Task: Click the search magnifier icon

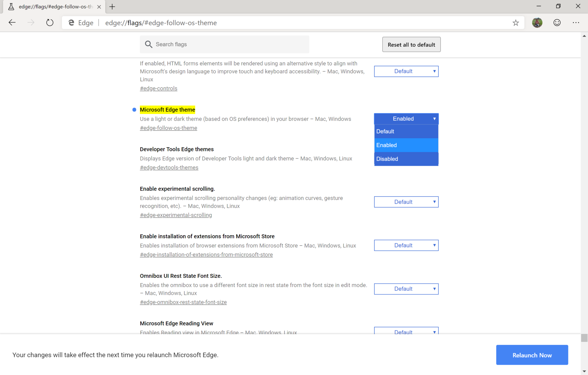Action: pyautogui.click(x=149, y=44)
